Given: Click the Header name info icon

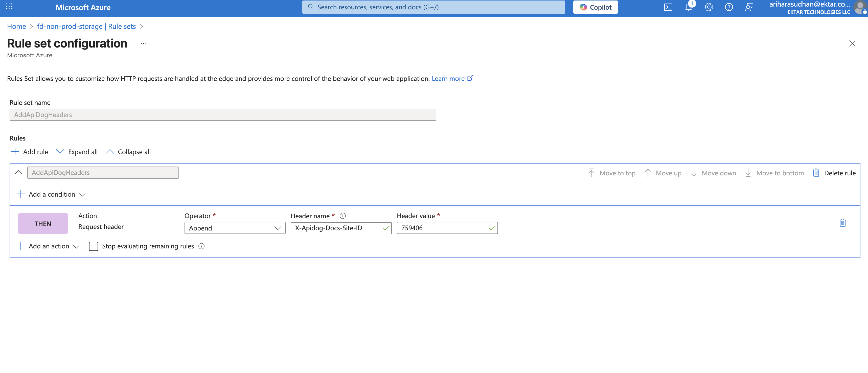Looking at the screenshot, I should (x=343, y=216).
